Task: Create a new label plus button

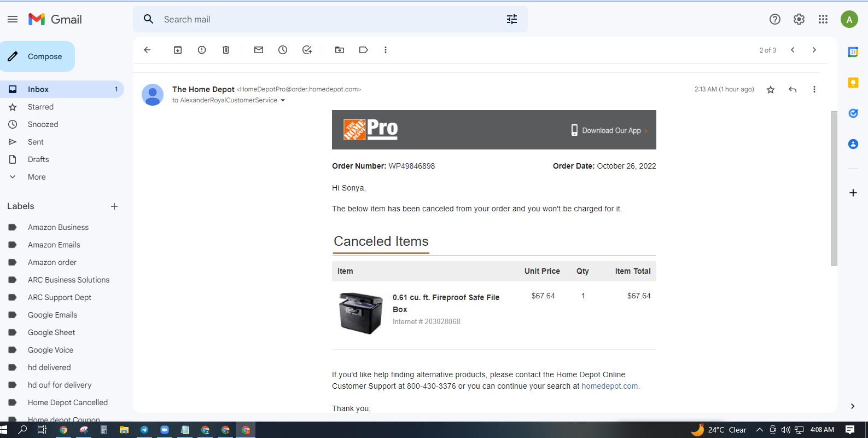Action: pyautogui.click(x=114, y=206)
